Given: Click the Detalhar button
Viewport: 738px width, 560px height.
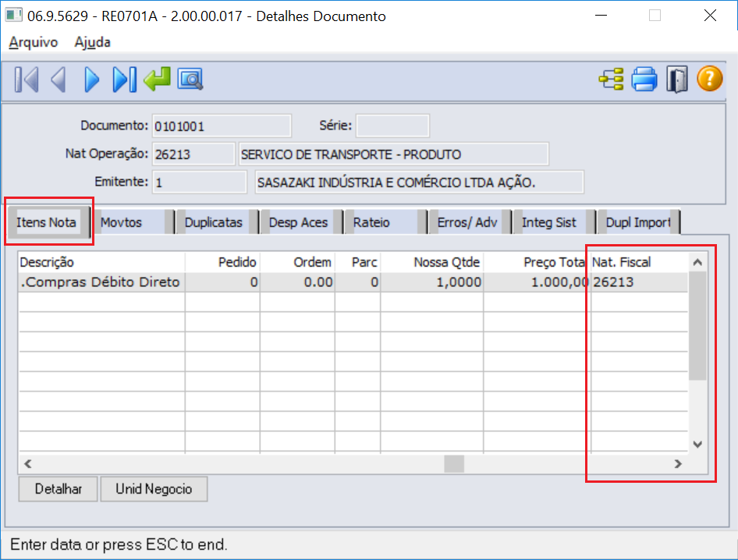Looking at the screenshot, I should (x=59, y=489).
